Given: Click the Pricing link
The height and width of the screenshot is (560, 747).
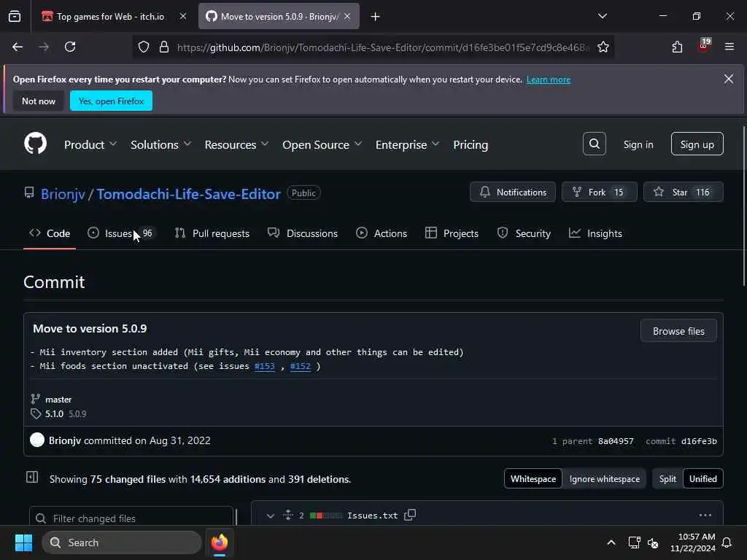Looking at the screenshot, I should coord(471,144).
